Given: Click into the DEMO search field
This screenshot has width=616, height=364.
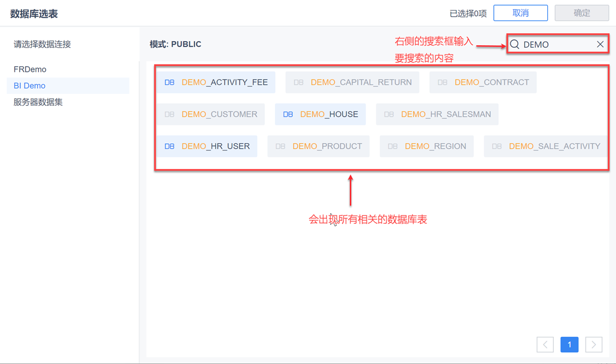Looking at the screenshot, I should click(x=557, y=45).
